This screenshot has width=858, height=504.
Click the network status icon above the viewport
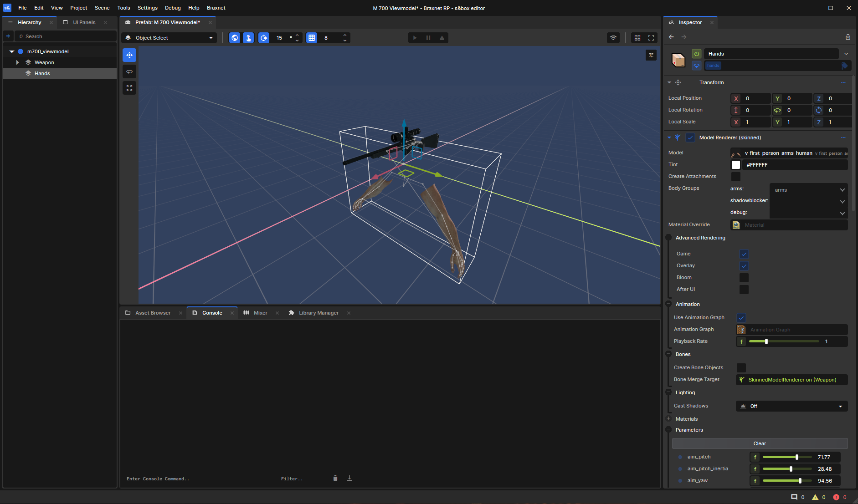(614, 38)
